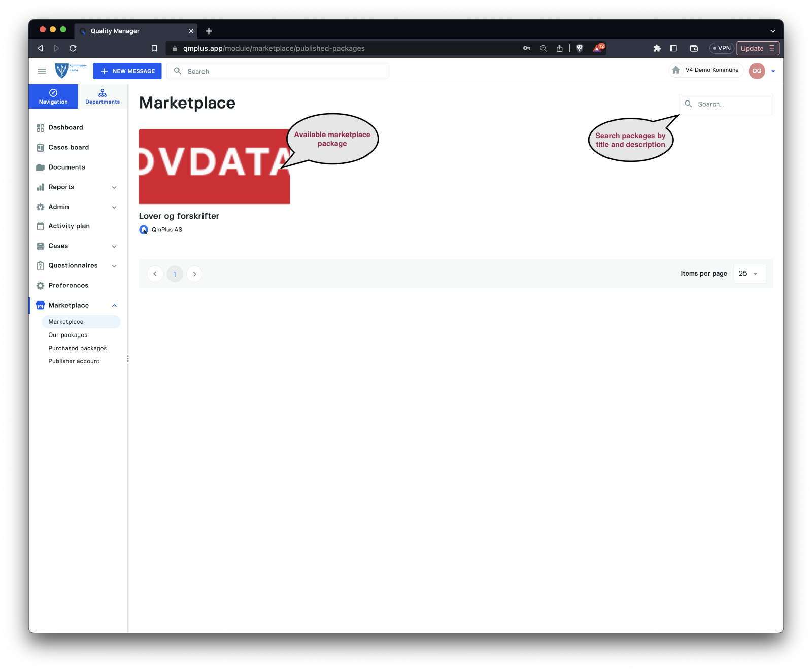This screenshot has width=812, height=671.
Task: Click the Activity plan calendar icon
Action: [x=40, y=226]
